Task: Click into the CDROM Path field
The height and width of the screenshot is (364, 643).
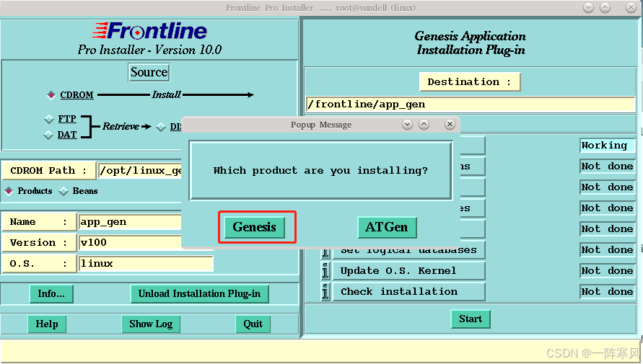Action: point(140,170)
